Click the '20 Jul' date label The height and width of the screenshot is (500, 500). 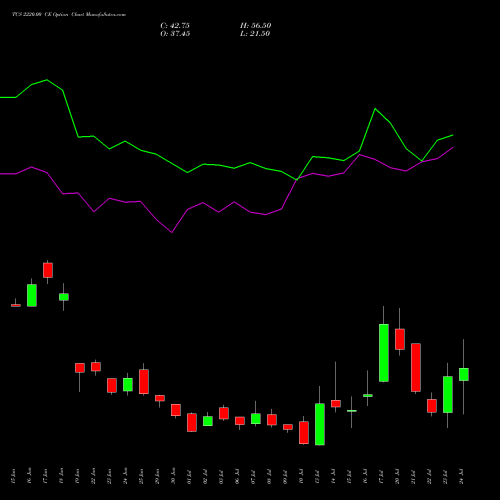(x=397, y=477)
